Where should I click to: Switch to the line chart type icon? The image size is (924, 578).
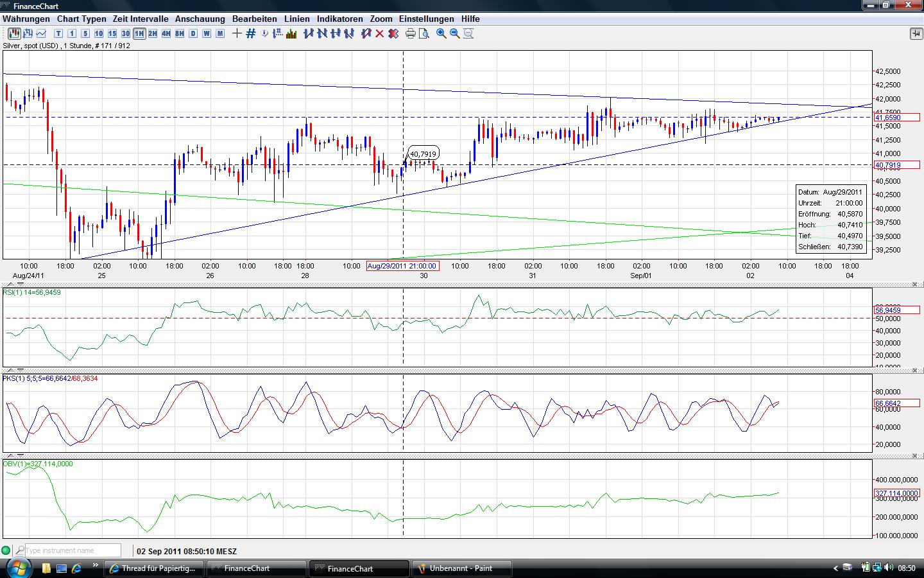coord(42,33)
